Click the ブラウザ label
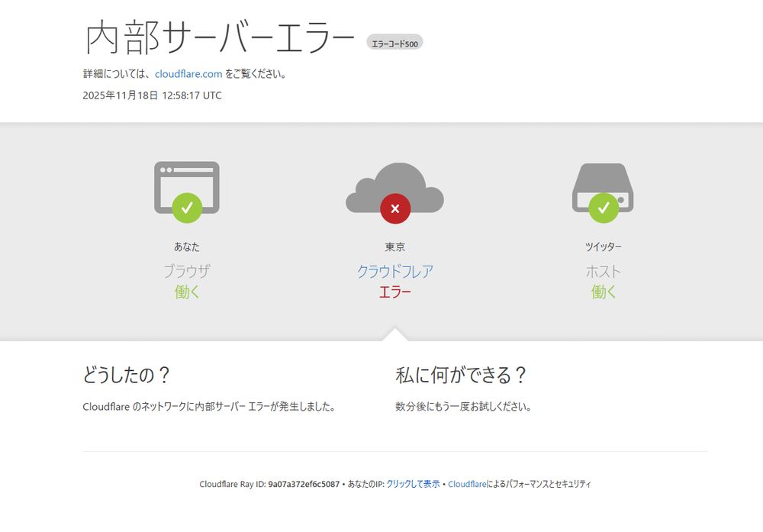 [x=187, y=271]
